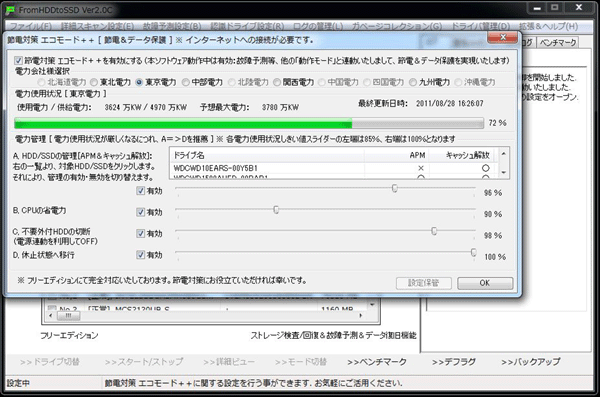Click the 最終更新日時 timestamp value

point(450,103)
